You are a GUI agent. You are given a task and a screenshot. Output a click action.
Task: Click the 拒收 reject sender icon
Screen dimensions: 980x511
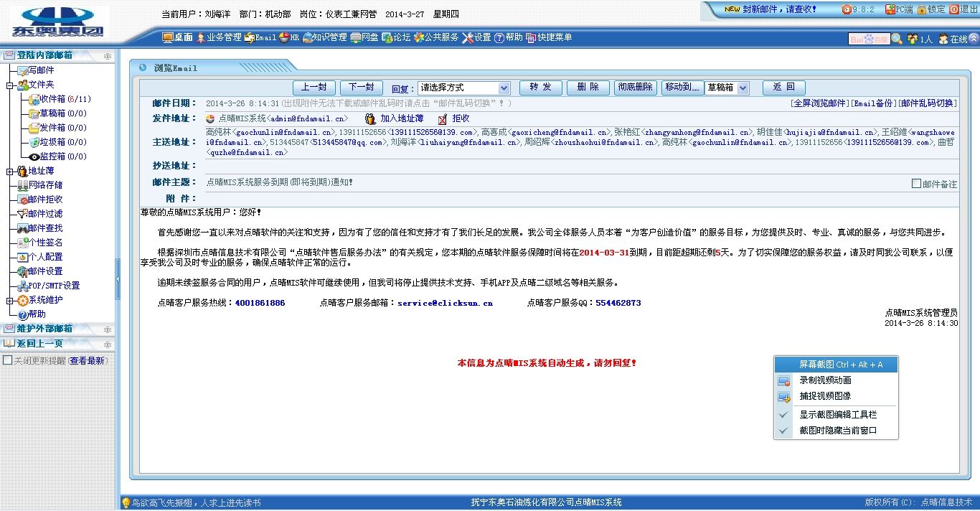(x=443, y=118)
